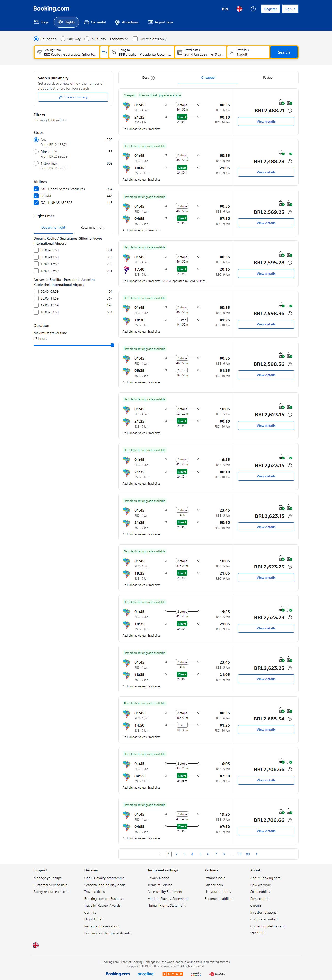Viewport: 332px width, 980px height.
Task: Open the BRL currency selector
Action: [x=225, y=9]
